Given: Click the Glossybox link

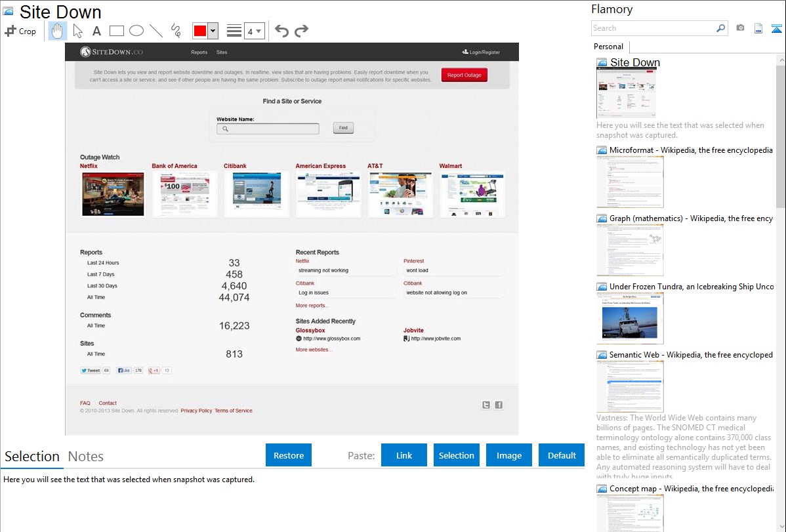Looking at the screenshot, I should click(310, 331).
